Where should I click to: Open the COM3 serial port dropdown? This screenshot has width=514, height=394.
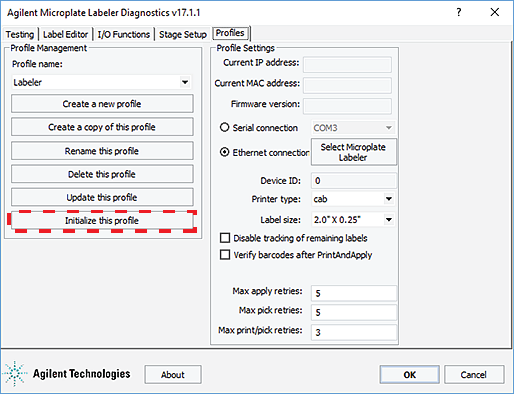353,128
